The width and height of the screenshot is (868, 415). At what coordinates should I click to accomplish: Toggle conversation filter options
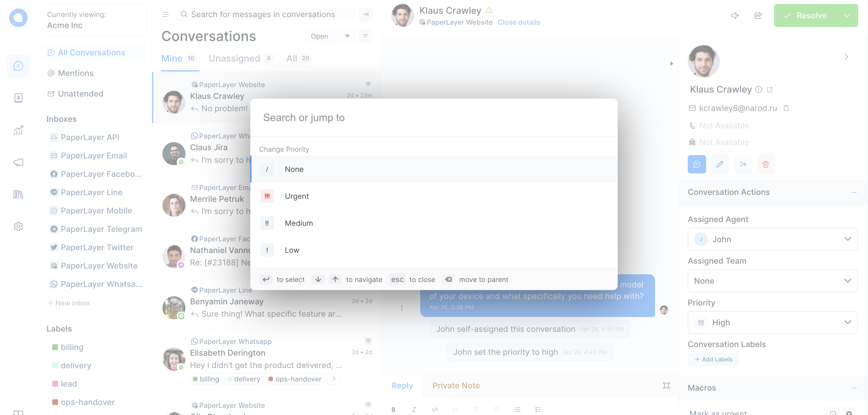pos(366,35)
